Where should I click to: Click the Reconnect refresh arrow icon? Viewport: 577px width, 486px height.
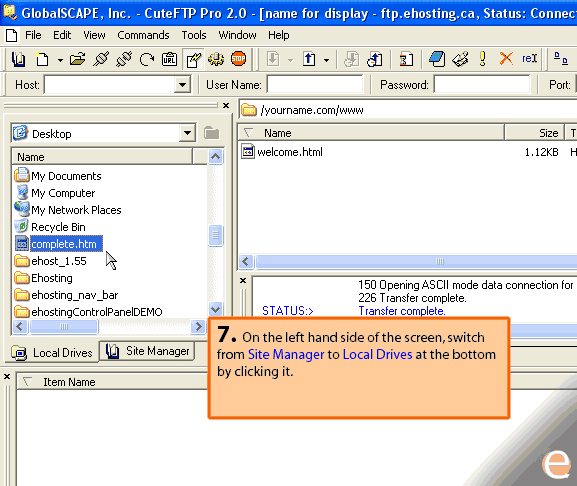(x=147, y=59)
